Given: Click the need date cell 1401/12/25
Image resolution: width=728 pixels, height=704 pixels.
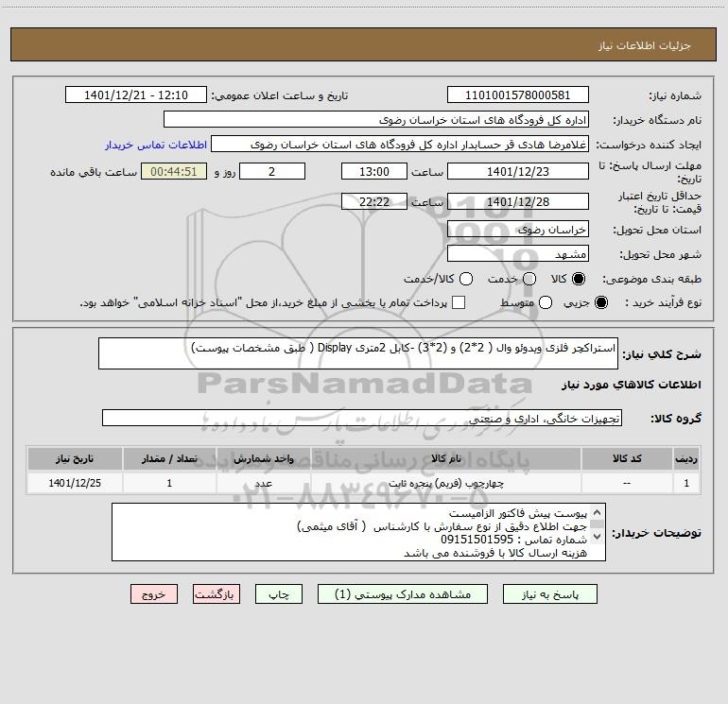Looking at the screenshot, I should coord(75,483).
